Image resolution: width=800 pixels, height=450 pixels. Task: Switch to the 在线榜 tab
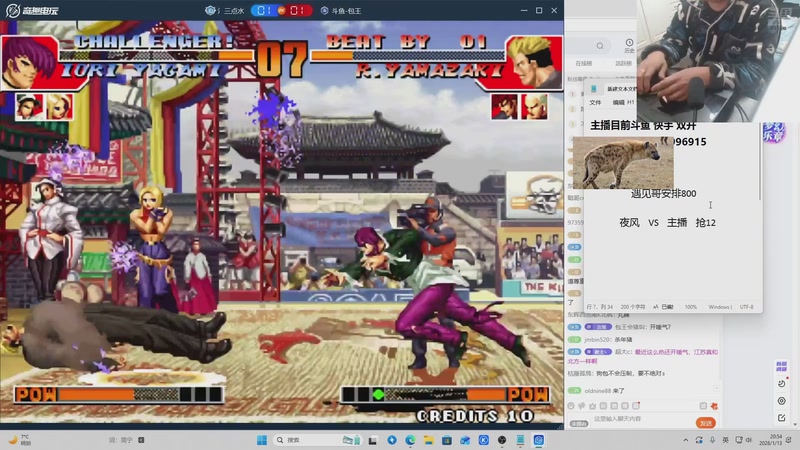pos(584,63)
